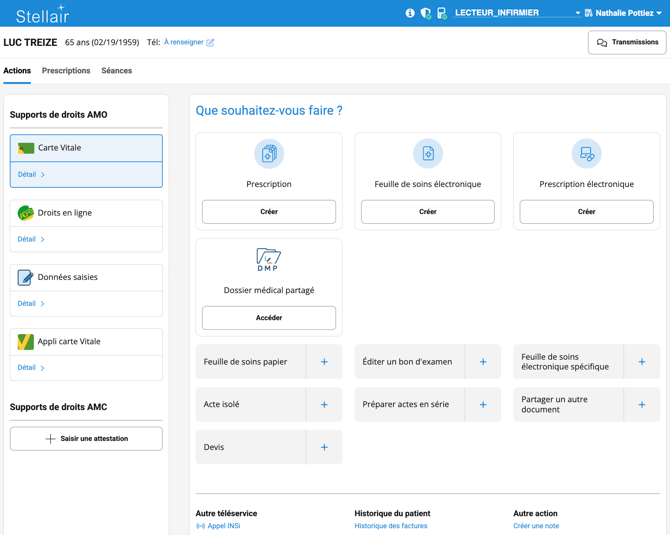Expand Détail under Droits en ligne
Image resolution: width=670 pixels, height=535 pixels.
pos(31,239)
